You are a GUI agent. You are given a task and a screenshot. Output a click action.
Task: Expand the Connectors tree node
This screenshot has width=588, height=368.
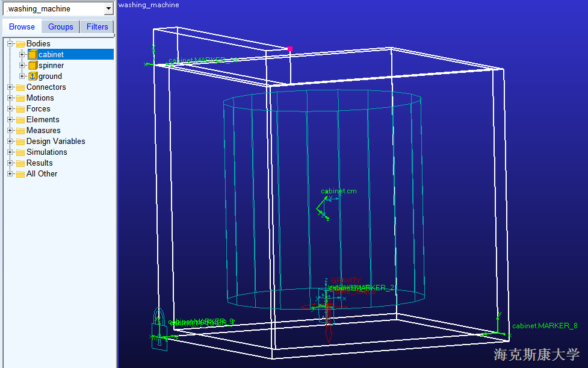[x=10, y=87]
